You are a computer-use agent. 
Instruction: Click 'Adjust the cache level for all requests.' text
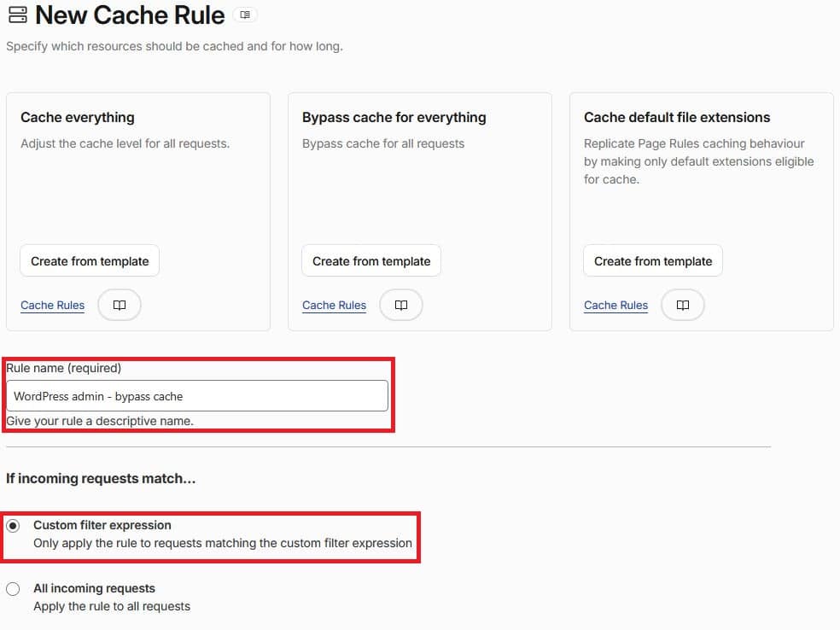125,143
